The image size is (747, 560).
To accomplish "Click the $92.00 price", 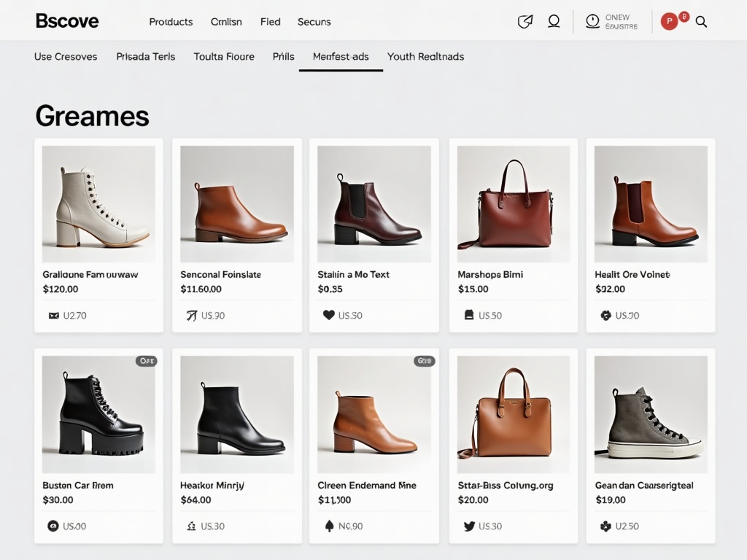I will coord(611,289).
